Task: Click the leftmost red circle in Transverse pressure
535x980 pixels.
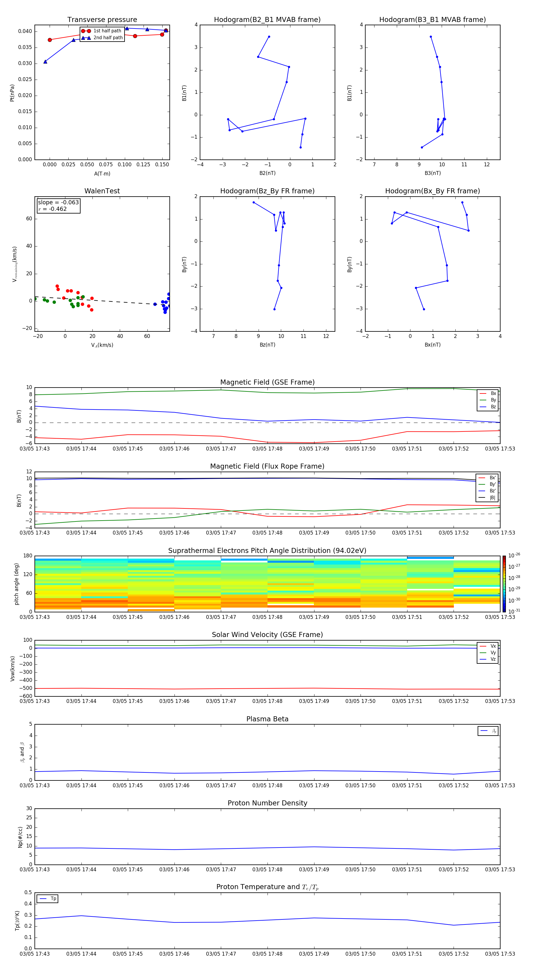Action: [x=50, y=40]
